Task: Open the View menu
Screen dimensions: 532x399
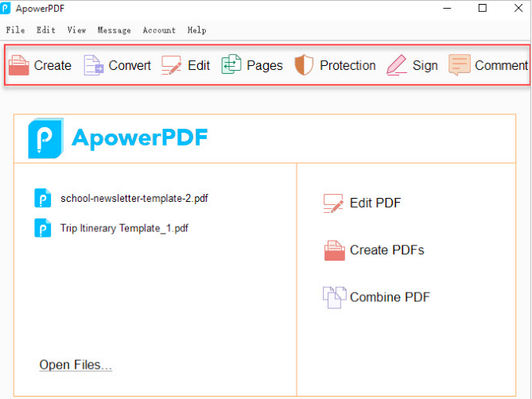Action: point(76,30)
